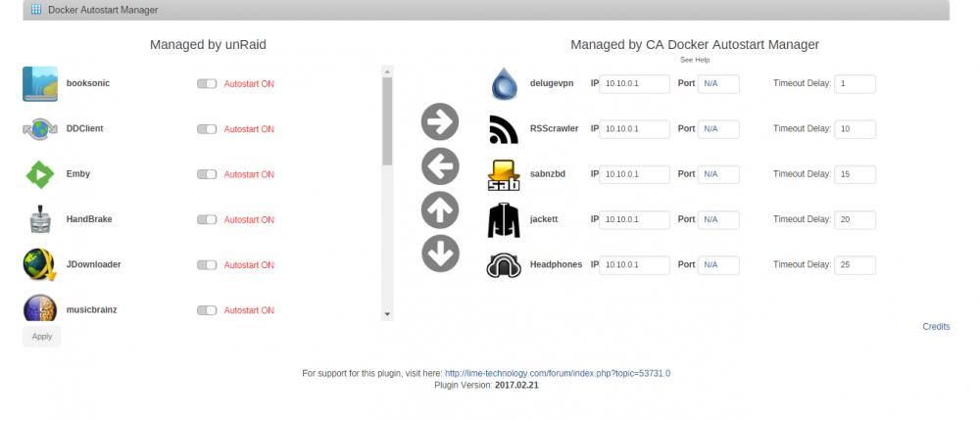Screen dimensions: 980x421
Task: Click the DDClient globe icon
Action: pos(40,129)
